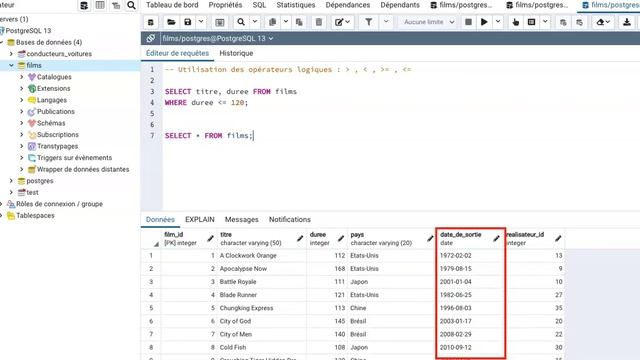Open the Copy options dropdown arrow

(286, 22)
